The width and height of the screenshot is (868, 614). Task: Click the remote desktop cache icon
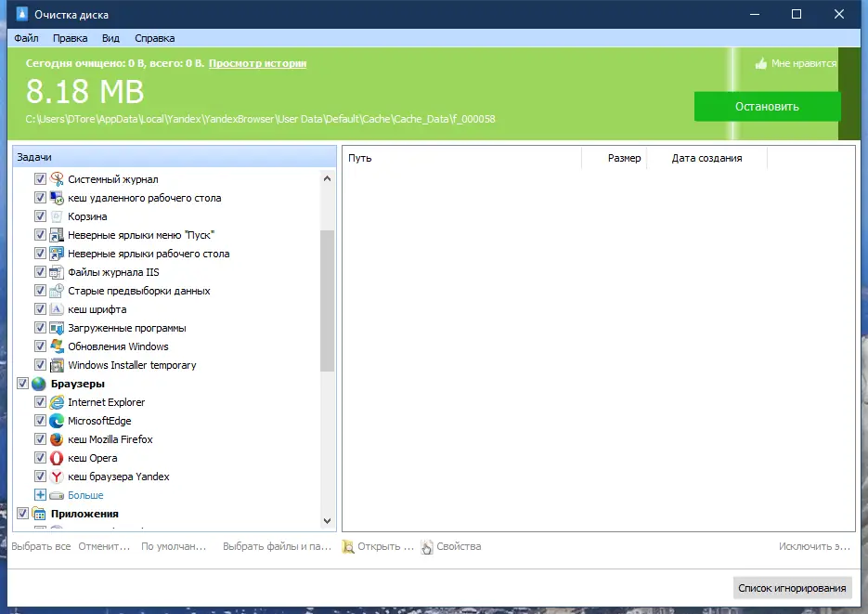tap(57, 198)
